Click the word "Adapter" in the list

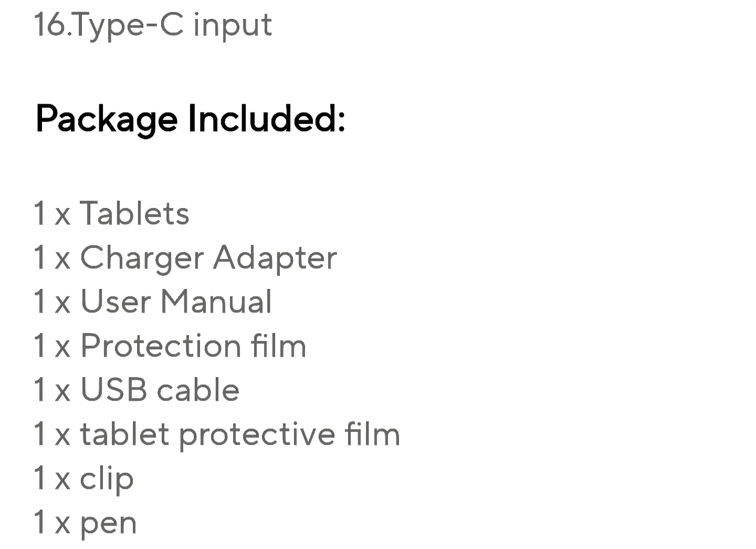tap(275, 258)
